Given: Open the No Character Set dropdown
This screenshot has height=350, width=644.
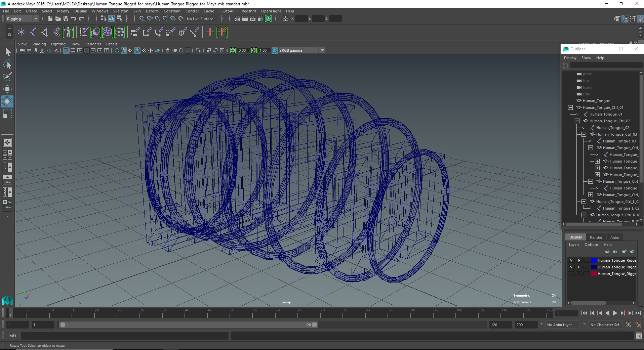Looking at the screenshot, I should point(605,325).
